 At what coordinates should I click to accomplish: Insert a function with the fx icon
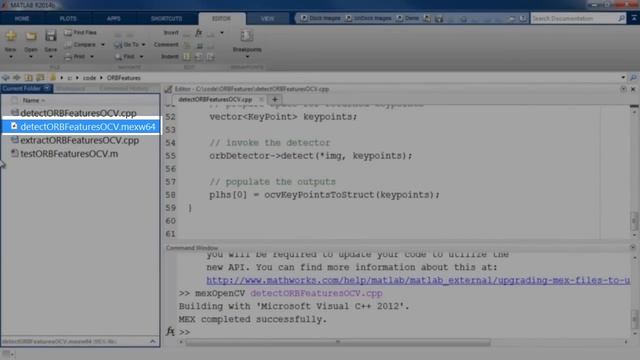[199, 33]
